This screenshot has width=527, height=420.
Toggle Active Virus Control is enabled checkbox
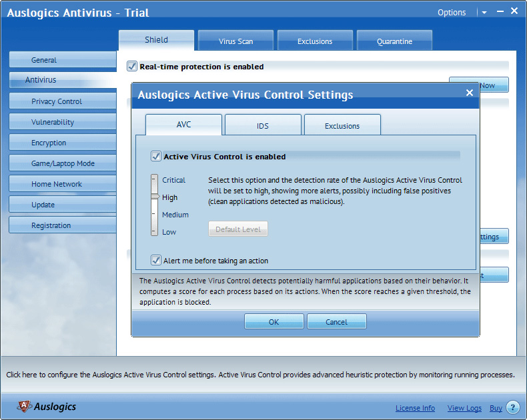[156, 156]
